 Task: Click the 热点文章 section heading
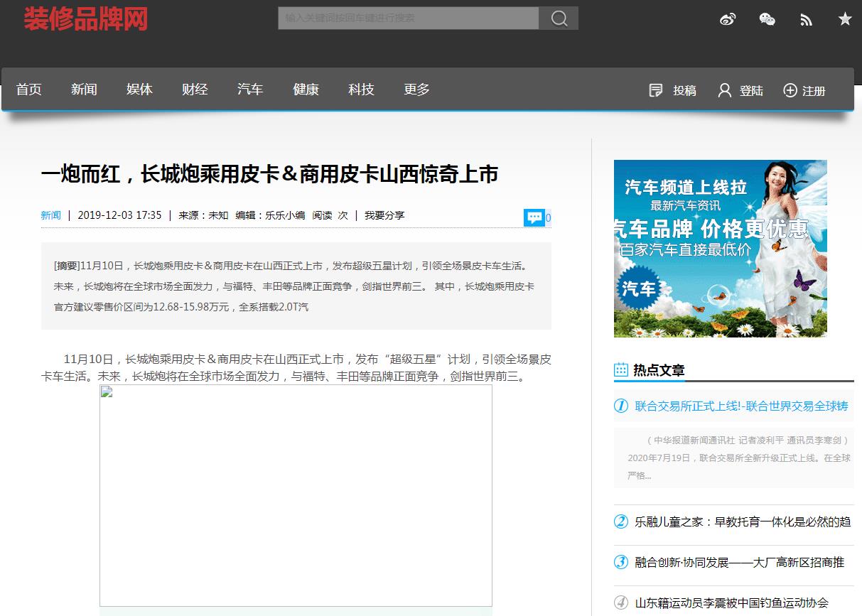659,369
